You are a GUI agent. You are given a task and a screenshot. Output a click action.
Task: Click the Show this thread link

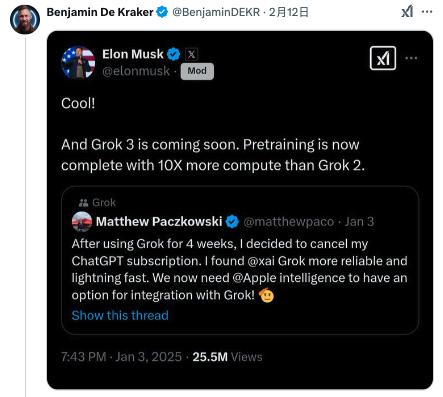[x=120, y=315]
